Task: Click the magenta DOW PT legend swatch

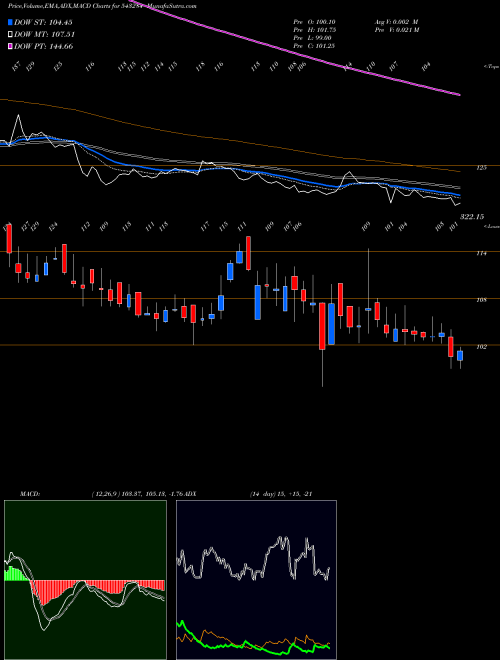Action: pyautogui.click(x=11, y=46)
